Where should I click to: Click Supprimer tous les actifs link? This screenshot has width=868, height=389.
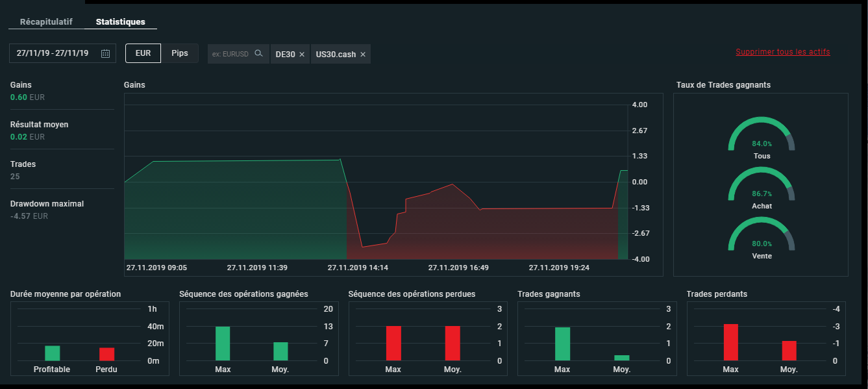click(x=782, y=52)
